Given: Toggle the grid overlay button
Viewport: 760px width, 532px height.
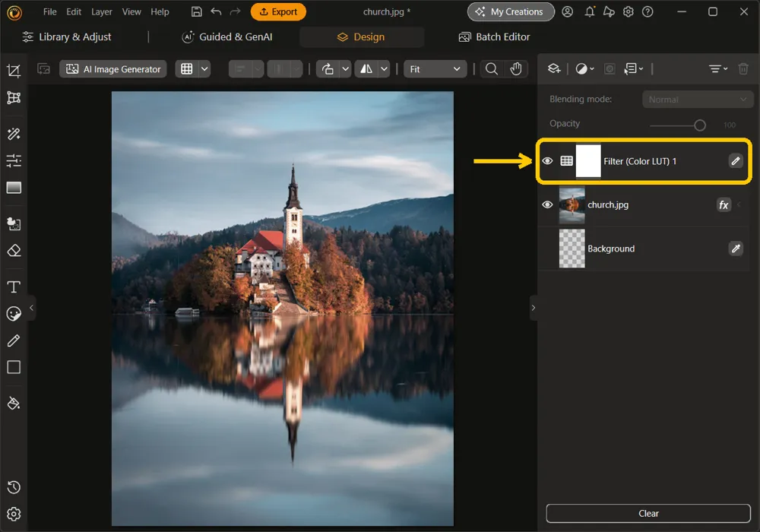Looking at the screenshot, I should pos(187,69).
